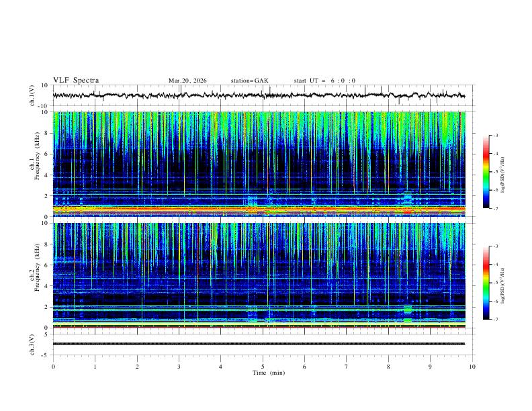The image size is (532, 411).
Task: Click the '-3' tick on ch.2 colorbar
Action: pyautogui.click(x=495, y=246)
